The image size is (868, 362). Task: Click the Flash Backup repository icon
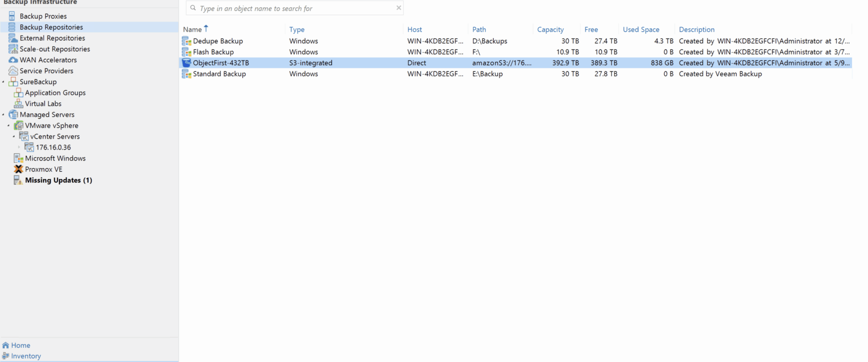[x=186, y=52]
